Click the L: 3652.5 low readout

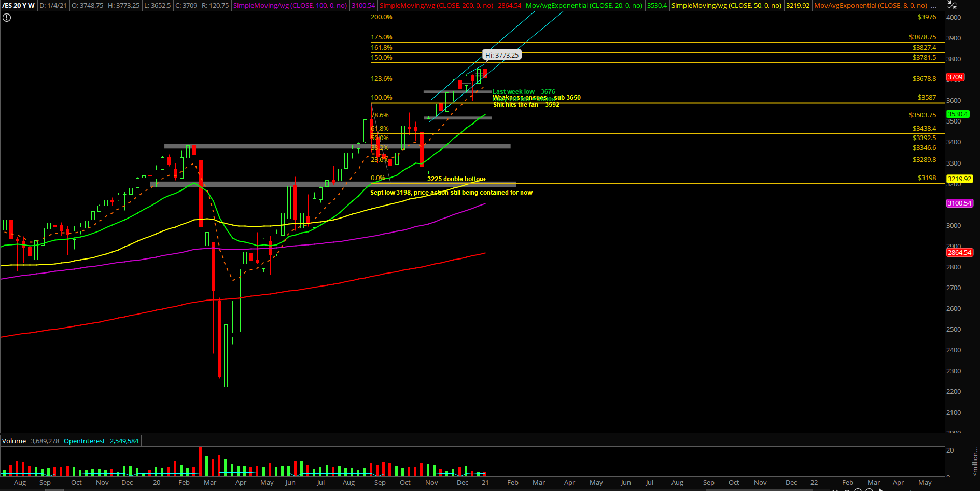158,6
